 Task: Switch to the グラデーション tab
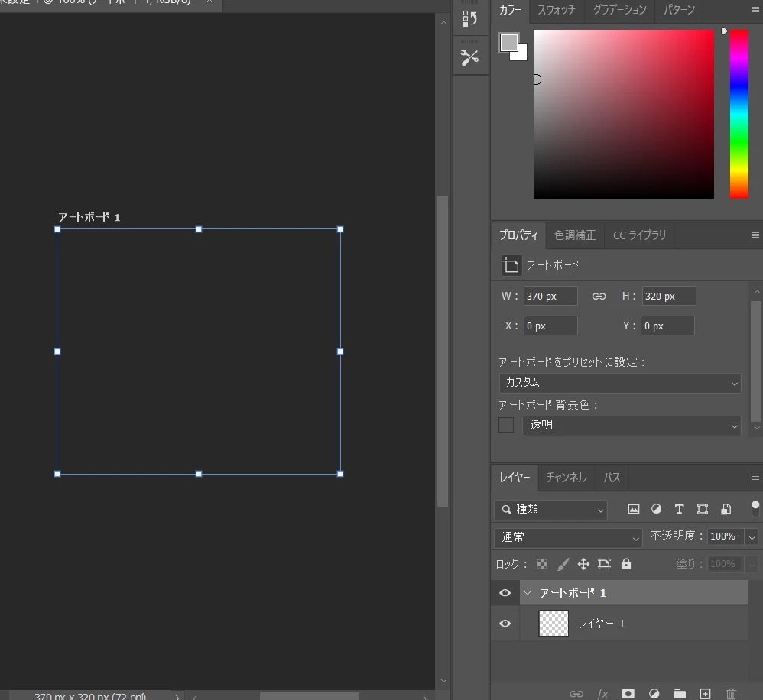(619, 10)
